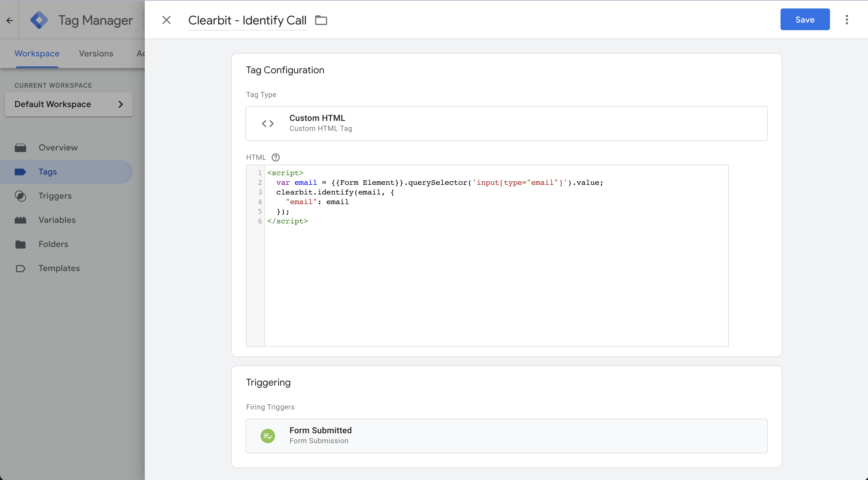Open the three-dot more actions menu
The height and width of the screenshot is (480, 868).
[846, 20]
